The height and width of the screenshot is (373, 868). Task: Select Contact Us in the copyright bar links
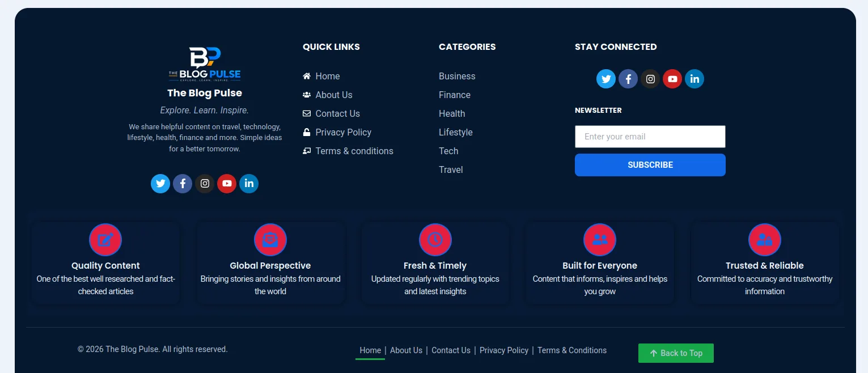451,350
